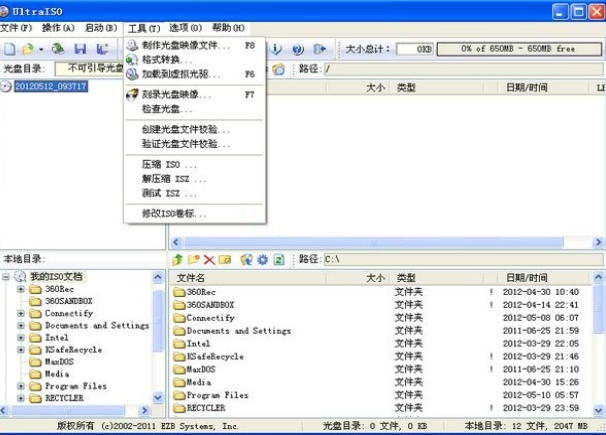
Task: Click the green Up-folder arrow icon
Action: (177, 259)
